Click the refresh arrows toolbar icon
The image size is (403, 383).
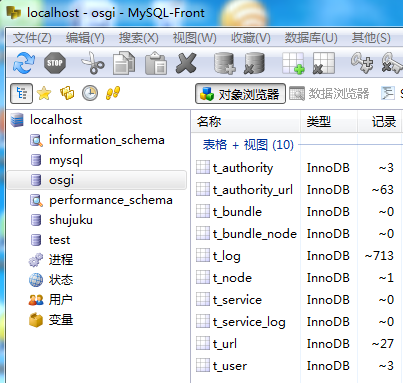click(24, 63)
